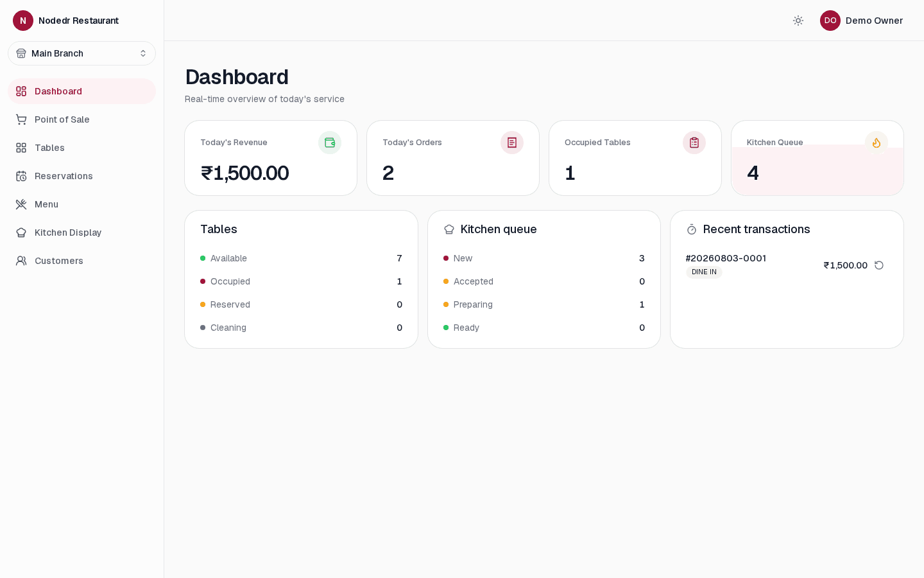
Task: Select the Today's Orders value 2
Action: [388, 173]
